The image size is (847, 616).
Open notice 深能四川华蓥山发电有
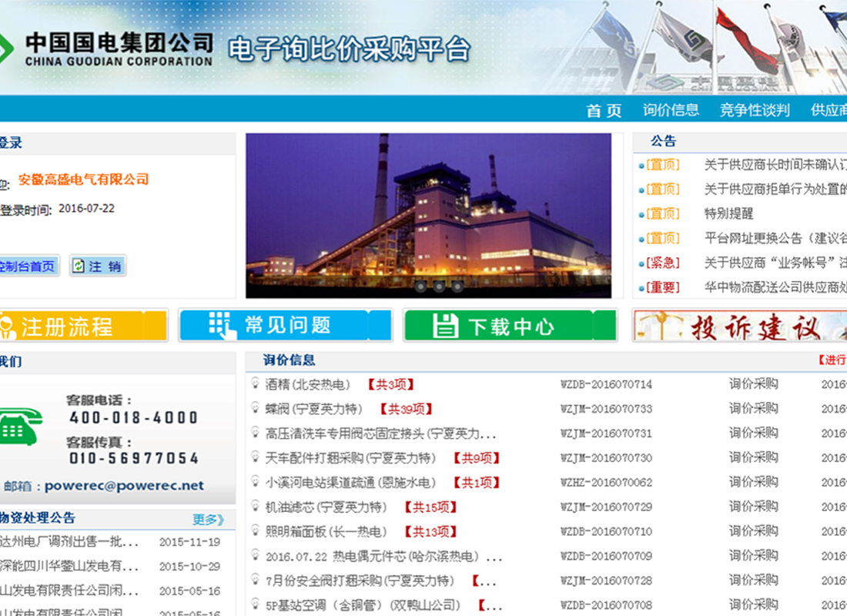tap(69, 566)
